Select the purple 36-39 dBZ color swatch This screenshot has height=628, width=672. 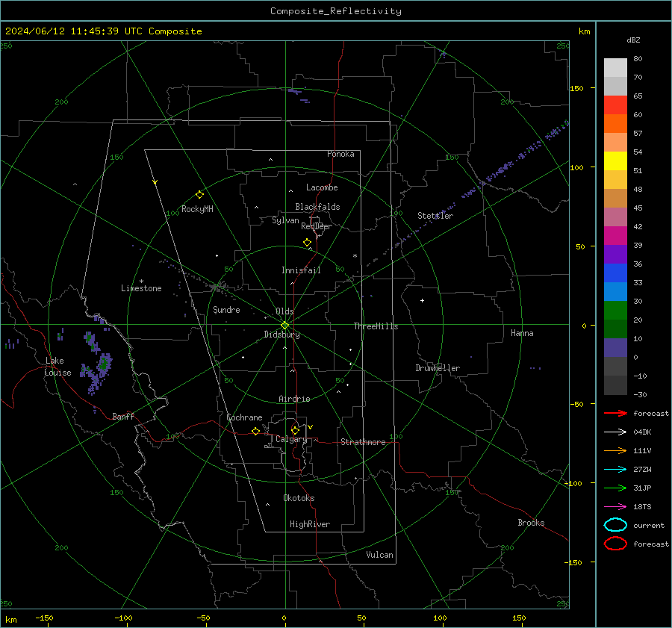(x=615, y=254)
